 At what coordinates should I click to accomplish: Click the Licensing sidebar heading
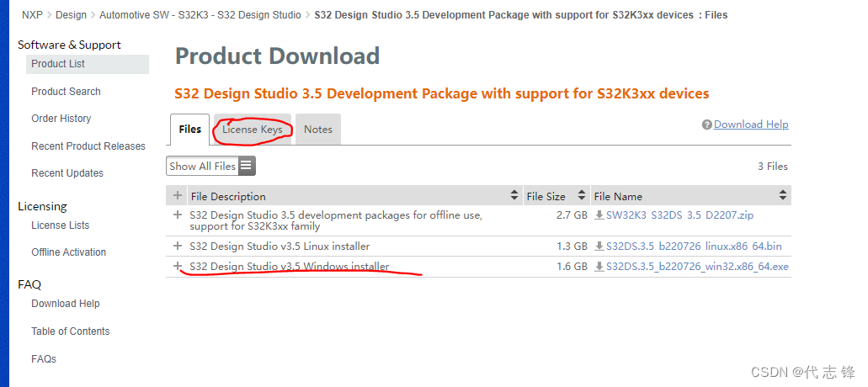point(42,206)
